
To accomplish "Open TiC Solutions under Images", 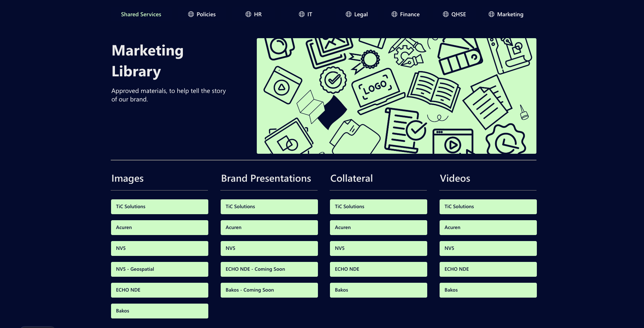I will coord(159,207).
